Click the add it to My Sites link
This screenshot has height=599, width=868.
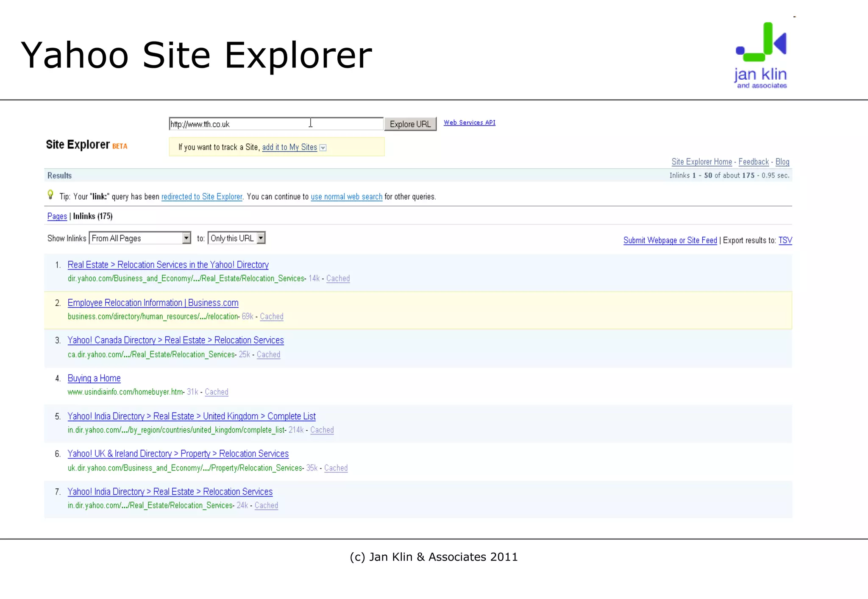(289, 147)
